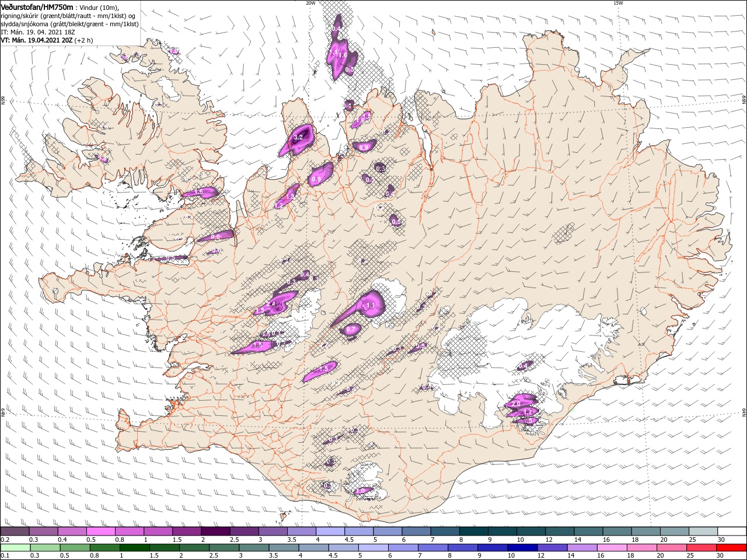The width and height of the screenshot is (747, 560).
Task: Click the 'VT: Mán. 19.04.2021 20Z' valid time
Action: coord(37,41)
